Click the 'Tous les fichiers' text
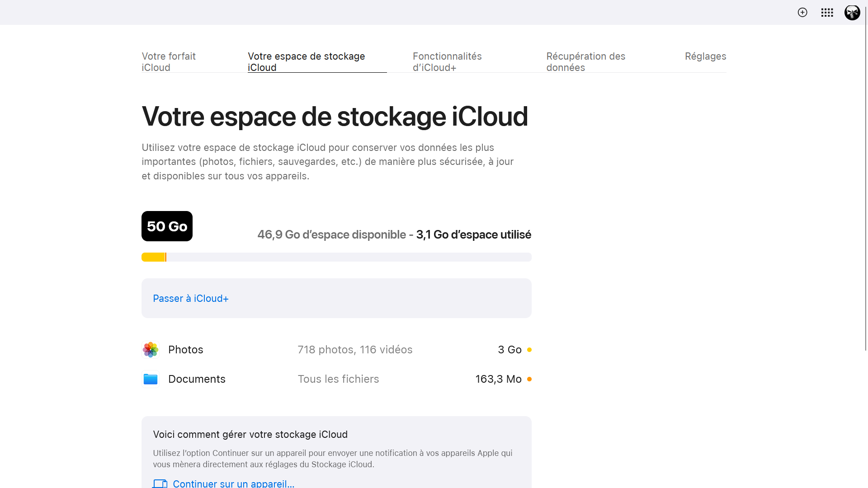 pyautogui.click(x=338, y=379)
